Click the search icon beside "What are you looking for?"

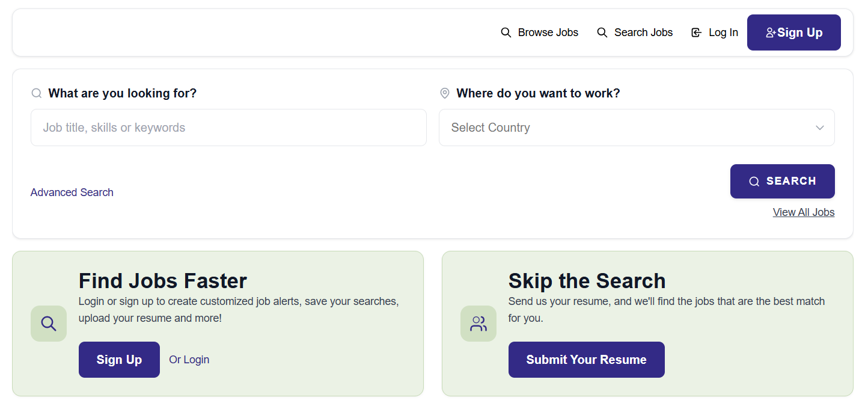[x=37, y=93]
